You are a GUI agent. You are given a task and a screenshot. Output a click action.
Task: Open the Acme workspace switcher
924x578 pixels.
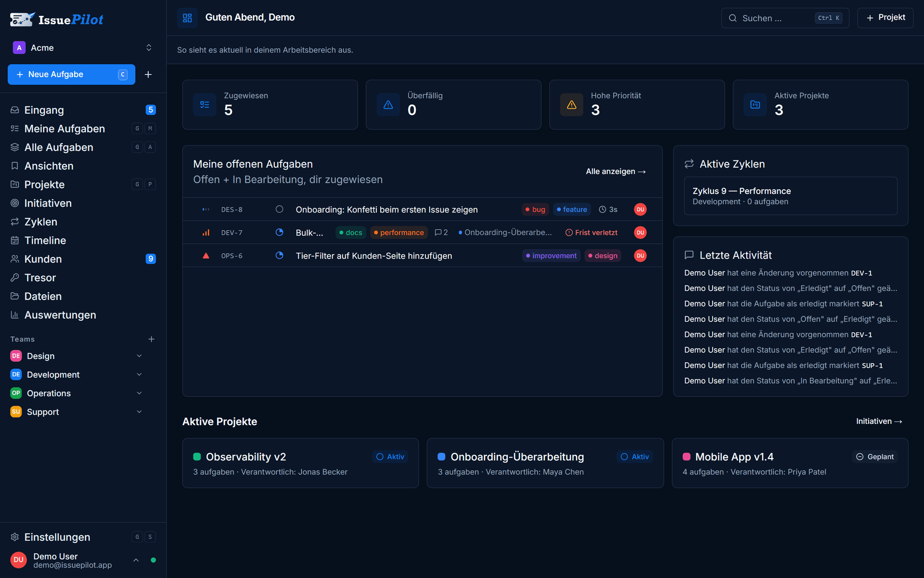point(83,48)
